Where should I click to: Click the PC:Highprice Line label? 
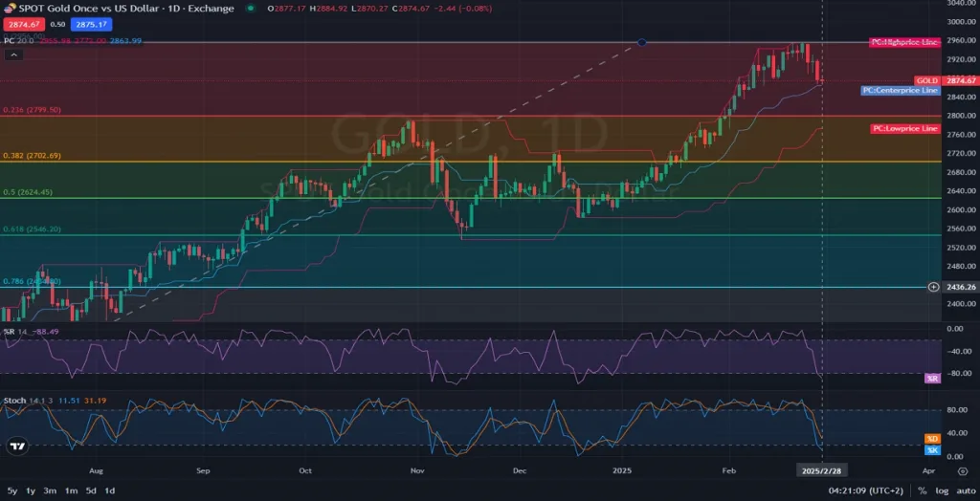[904, 42]
